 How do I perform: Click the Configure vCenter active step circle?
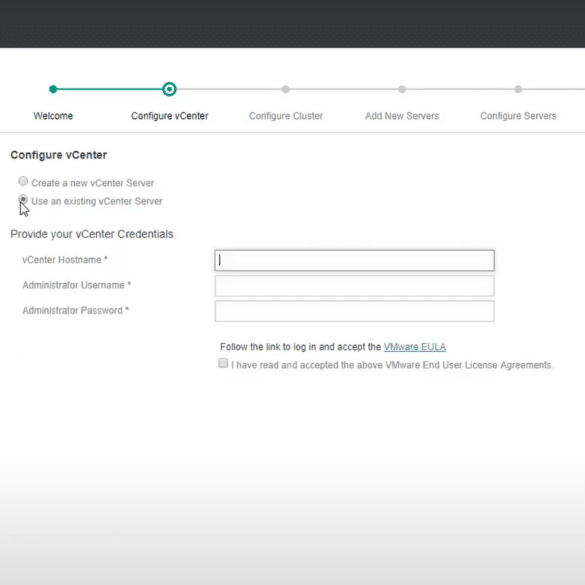point(169,89)
